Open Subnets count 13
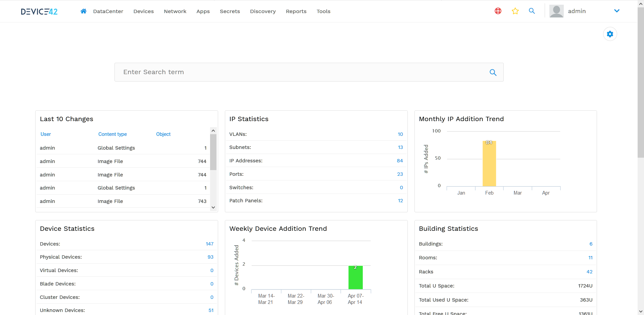 point(400,147)
